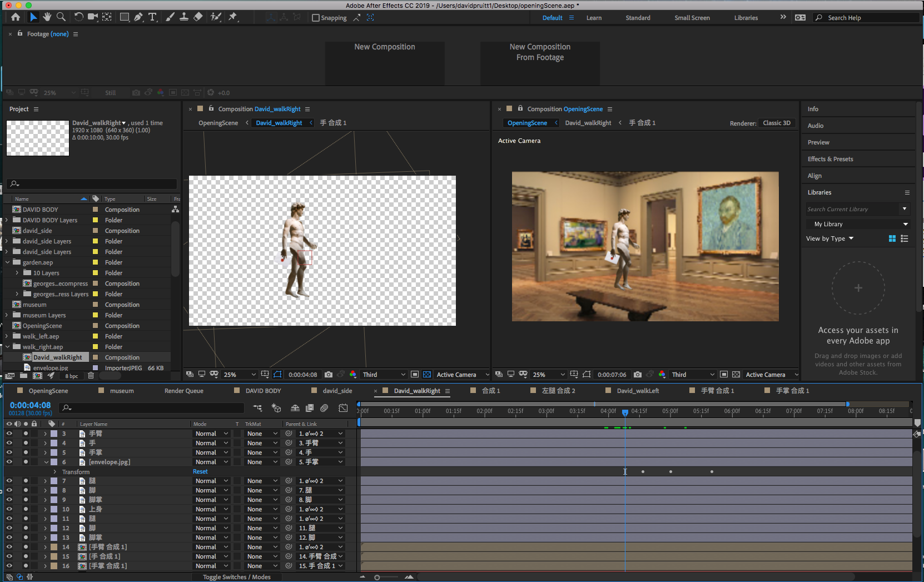The image size is (924, 582).
Task: Click the yellow label swatch of OpeningScene
Action: (95, 326)
